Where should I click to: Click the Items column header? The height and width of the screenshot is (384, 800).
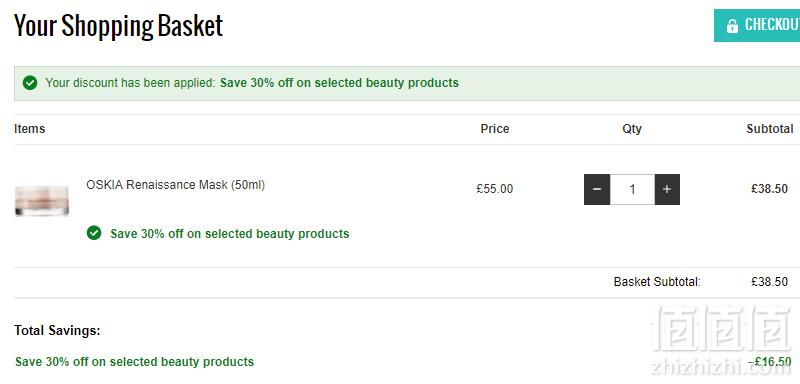[x=30, y=129]
